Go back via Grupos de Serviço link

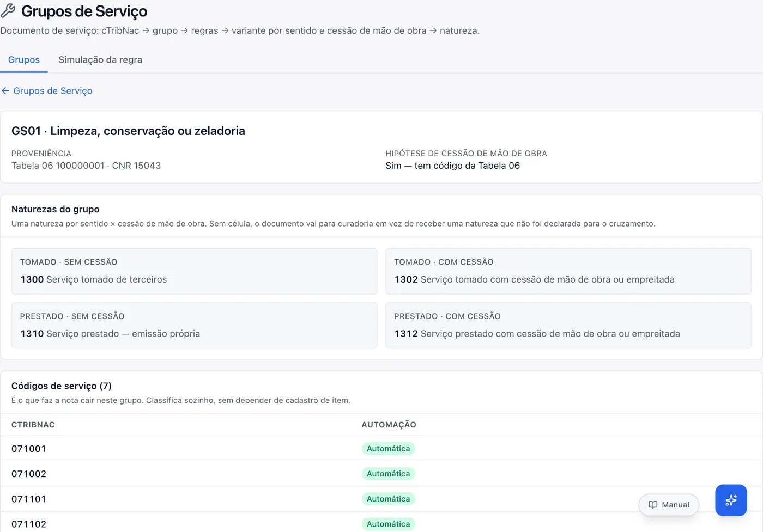coord(53,91)
